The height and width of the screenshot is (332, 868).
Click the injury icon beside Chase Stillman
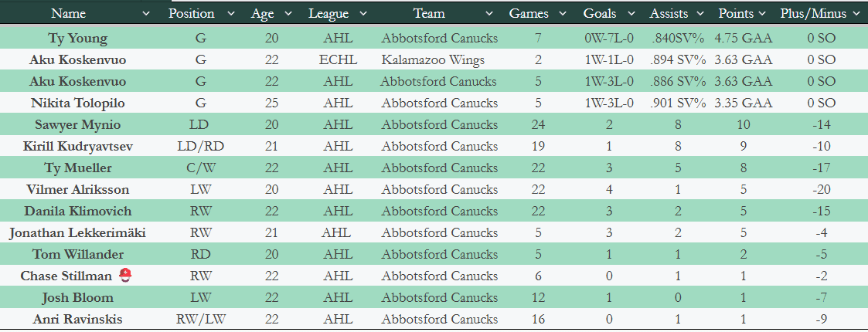tap(125, 276)
